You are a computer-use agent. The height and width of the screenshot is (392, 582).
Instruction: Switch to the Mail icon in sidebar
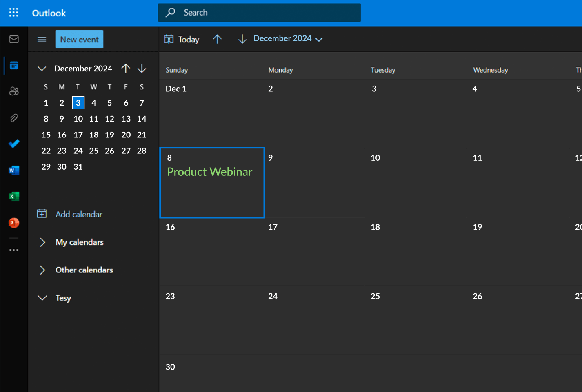(14, 39)
